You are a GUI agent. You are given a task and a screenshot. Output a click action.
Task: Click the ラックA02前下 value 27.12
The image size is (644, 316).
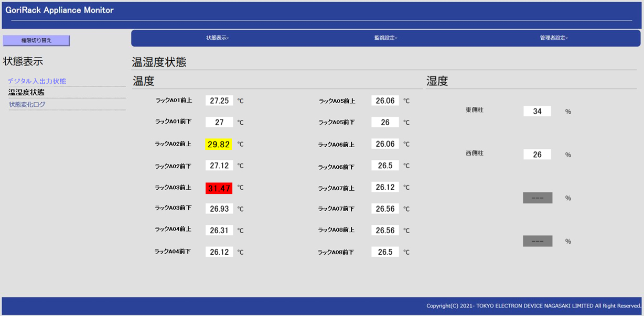[219, 166]
